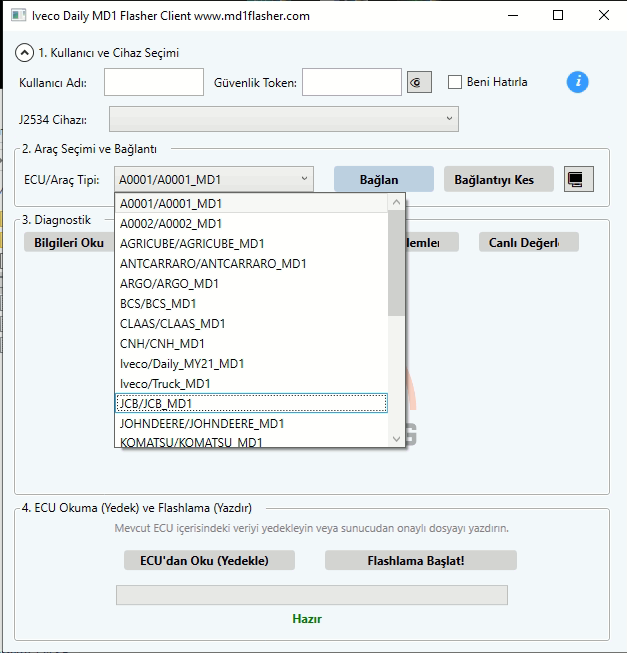
Task: Click the green Hazır status text
Action: point(307,619)
